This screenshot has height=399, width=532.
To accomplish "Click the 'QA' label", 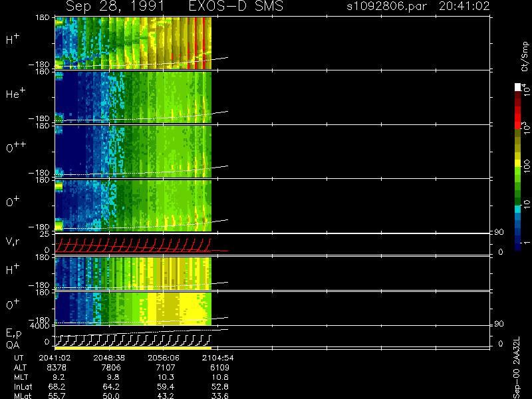I will 13,345.
